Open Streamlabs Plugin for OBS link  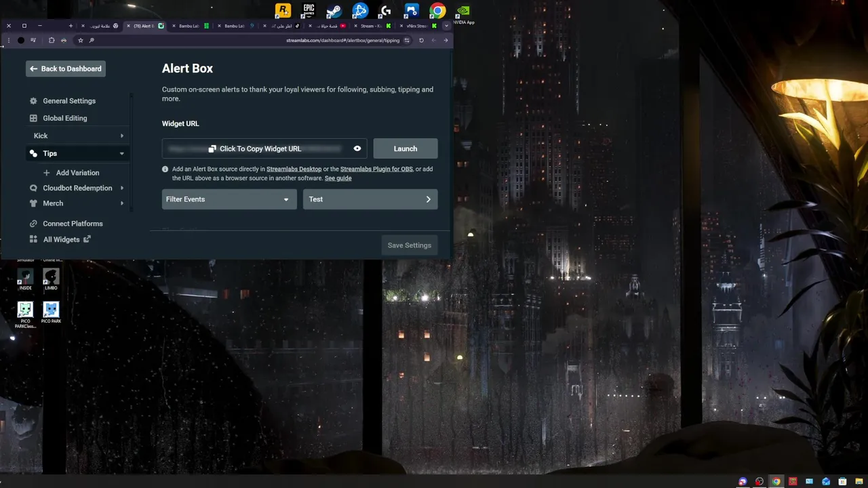click(x=376, y=169)
